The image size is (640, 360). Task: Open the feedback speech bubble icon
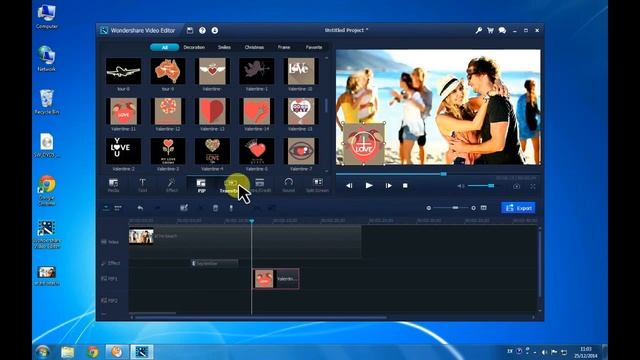[x=502, y=30]
